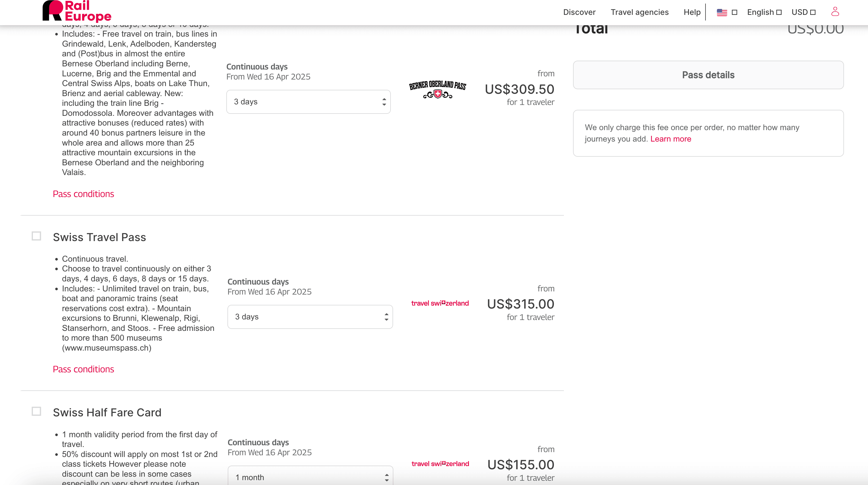This screenshot has height=485, width=868.
Task: Go to Travel agencies menu item
Action: click(639, 13)
